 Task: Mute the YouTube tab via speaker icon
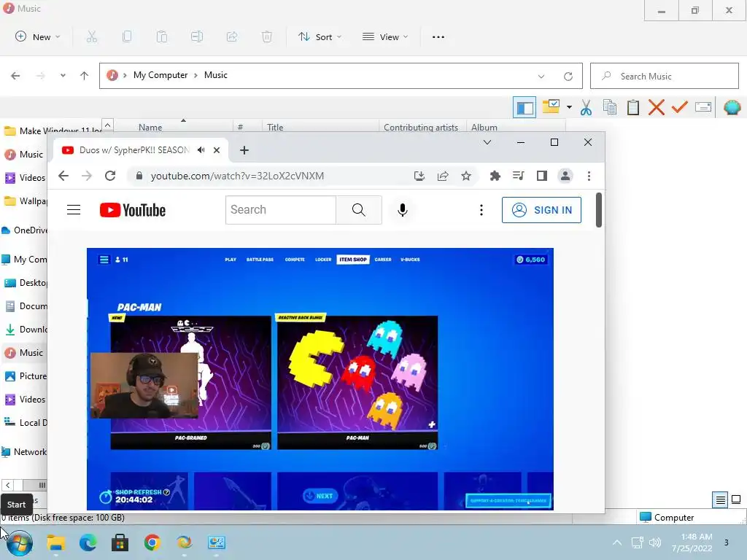pyautogui.click(x=201, y=150)
